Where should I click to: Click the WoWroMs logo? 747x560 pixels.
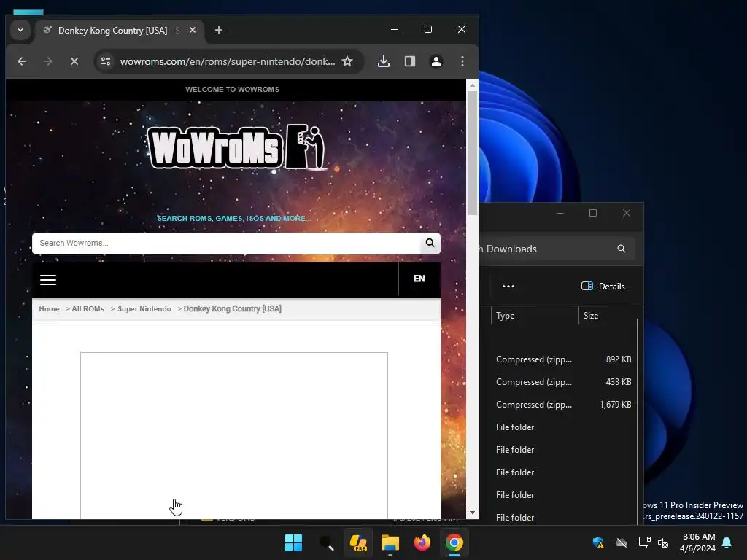tap(237, 147)
